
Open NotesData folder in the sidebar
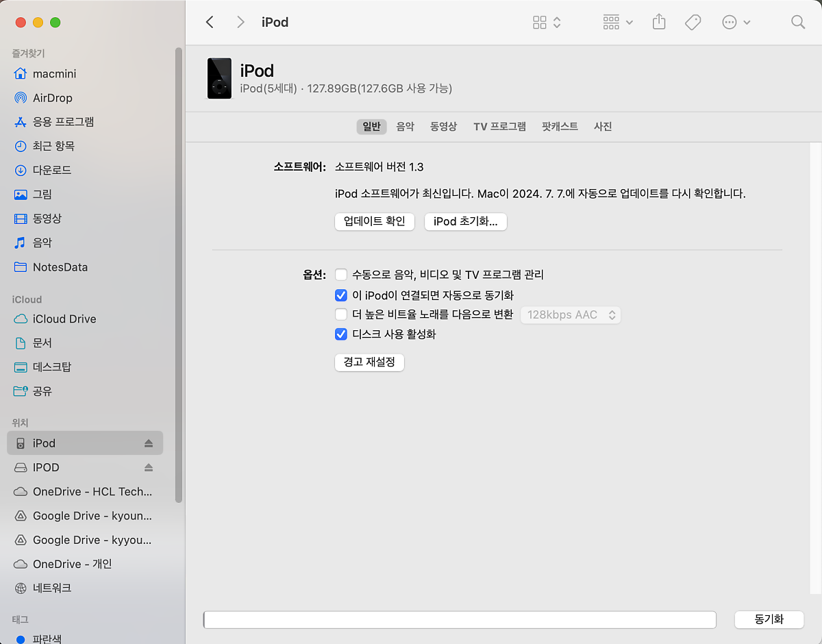[x=85, y=267]
